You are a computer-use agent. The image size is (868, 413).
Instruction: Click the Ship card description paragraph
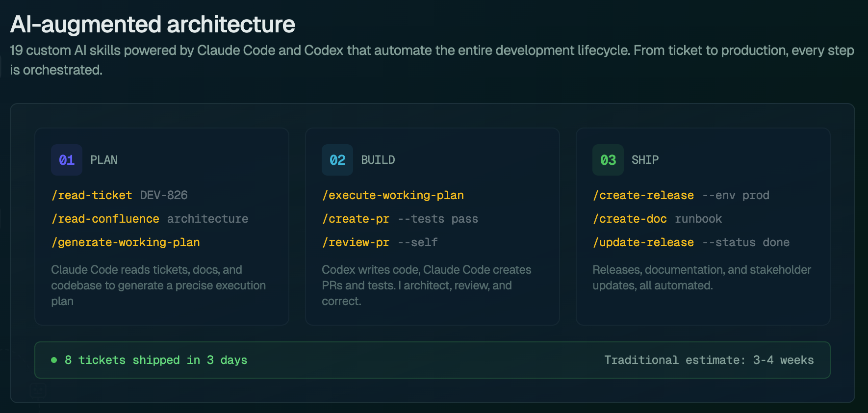[702, 278]
